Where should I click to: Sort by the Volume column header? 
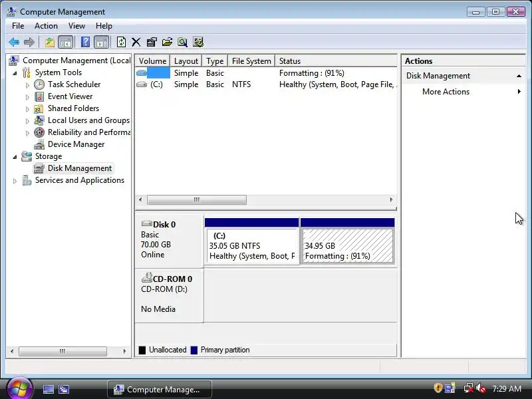click(x=152, y=61)
